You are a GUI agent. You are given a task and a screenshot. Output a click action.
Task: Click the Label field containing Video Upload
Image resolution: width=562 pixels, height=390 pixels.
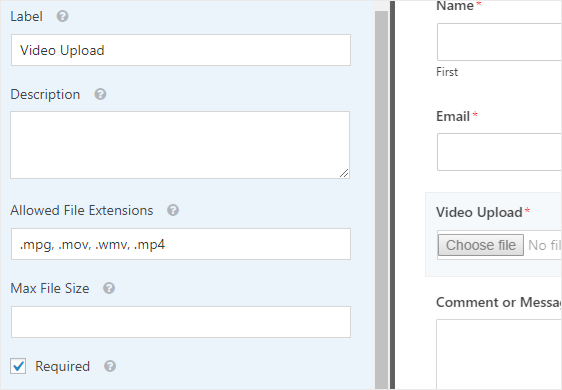[181, 50]
